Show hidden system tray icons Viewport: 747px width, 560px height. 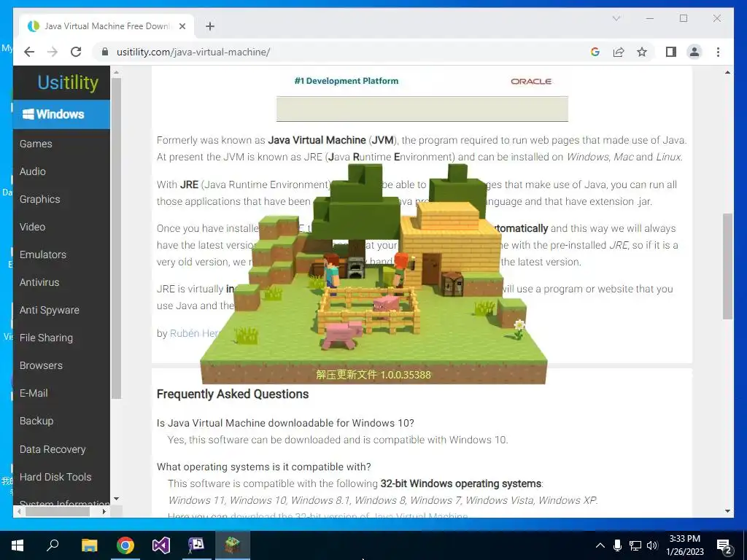coord(600,545)
